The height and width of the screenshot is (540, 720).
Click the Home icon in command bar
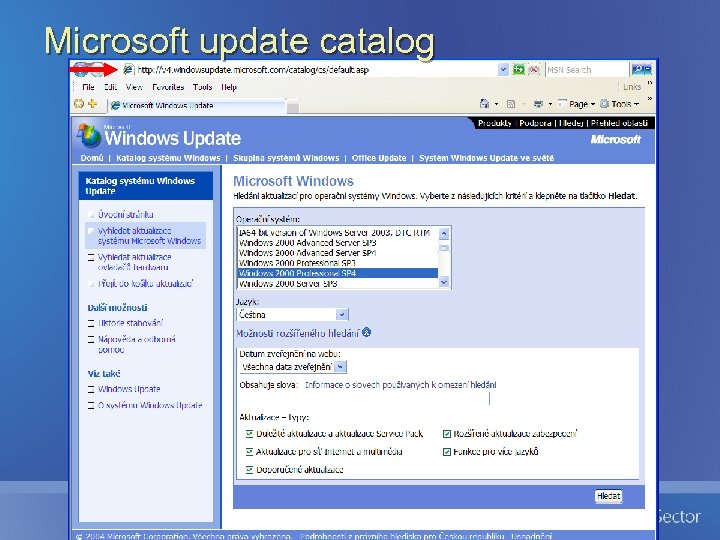(x=484, y=104)
